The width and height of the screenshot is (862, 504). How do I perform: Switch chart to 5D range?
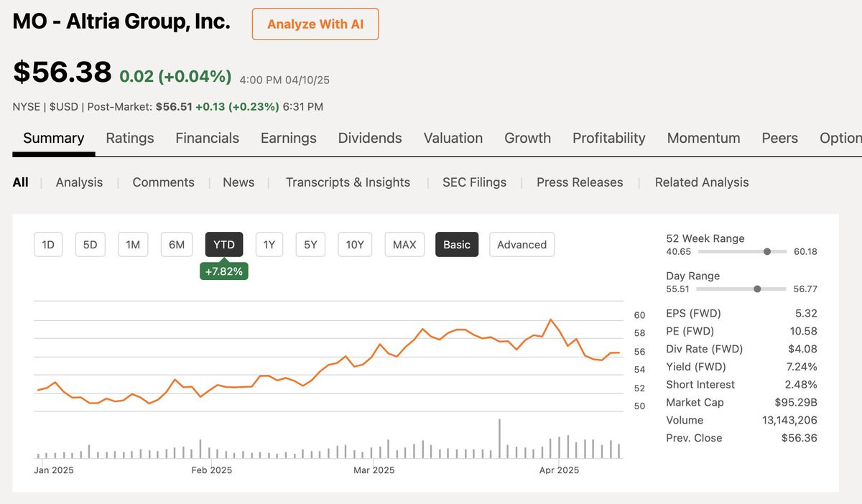[x=90, y=244]
